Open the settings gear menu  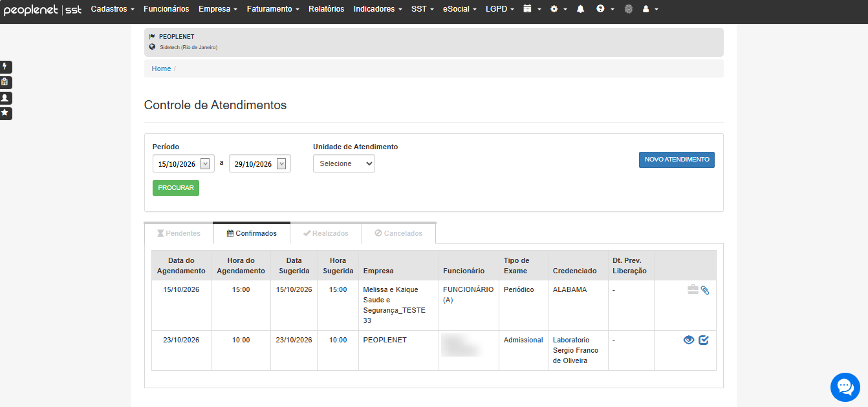click(558, 9)
